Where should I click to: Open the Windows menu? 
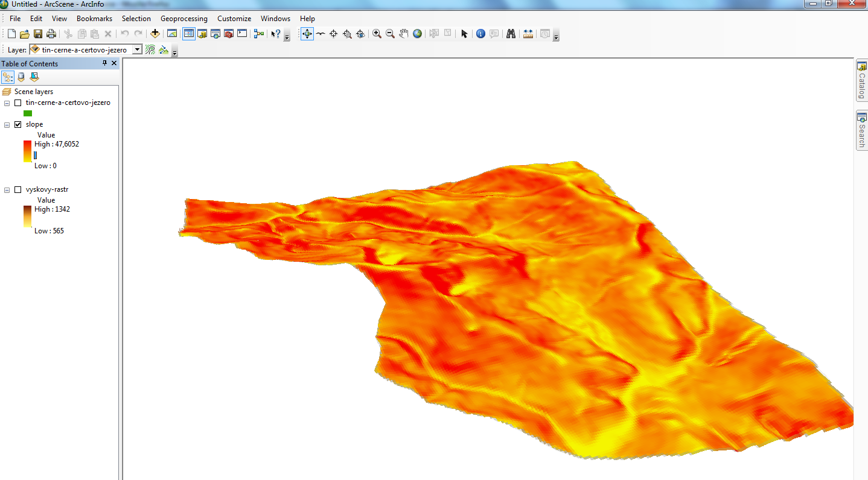coord(275,19)
